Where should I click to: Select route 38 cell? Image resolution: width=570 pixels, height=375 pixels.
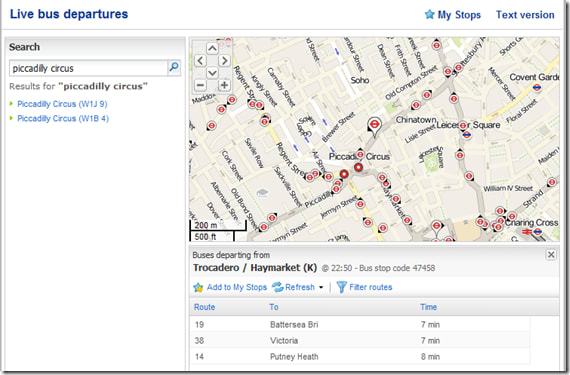[x=199, y=340]
